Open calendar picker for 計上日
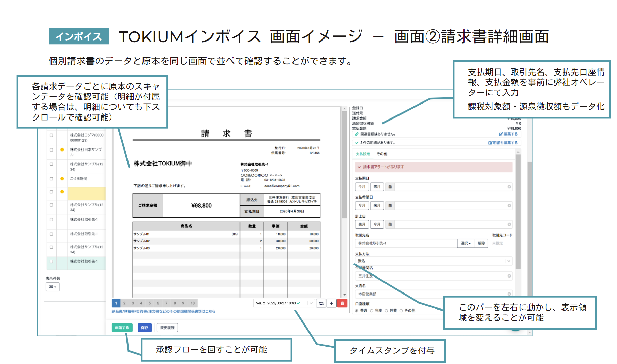This screenshot has width=617, height=364. click(390, 224)
